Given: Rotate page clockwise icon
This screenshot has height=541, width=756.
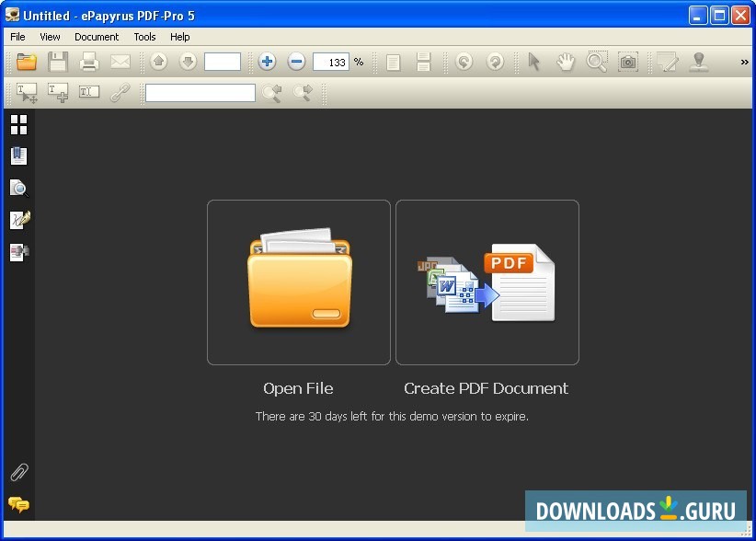Looking at the screenshot, I should coord(495,62).
